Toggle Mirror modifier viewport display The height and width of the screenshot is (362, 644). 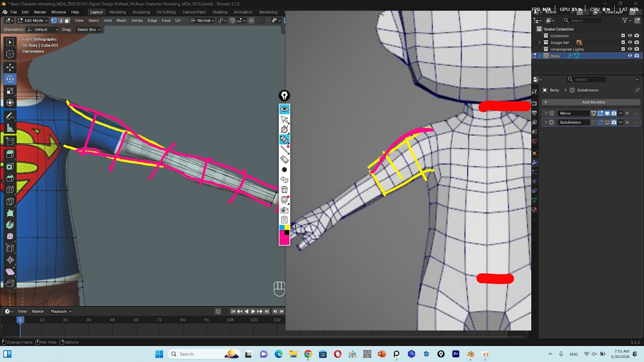point(607,113)
